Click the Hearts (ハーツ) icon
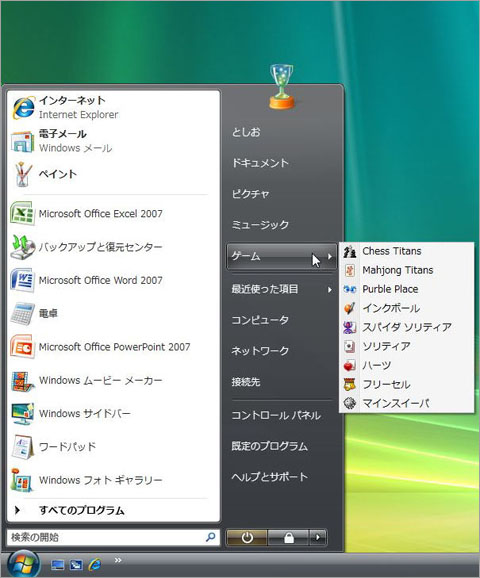Screen dimensions: 480x578 click(x=349, y=365)
